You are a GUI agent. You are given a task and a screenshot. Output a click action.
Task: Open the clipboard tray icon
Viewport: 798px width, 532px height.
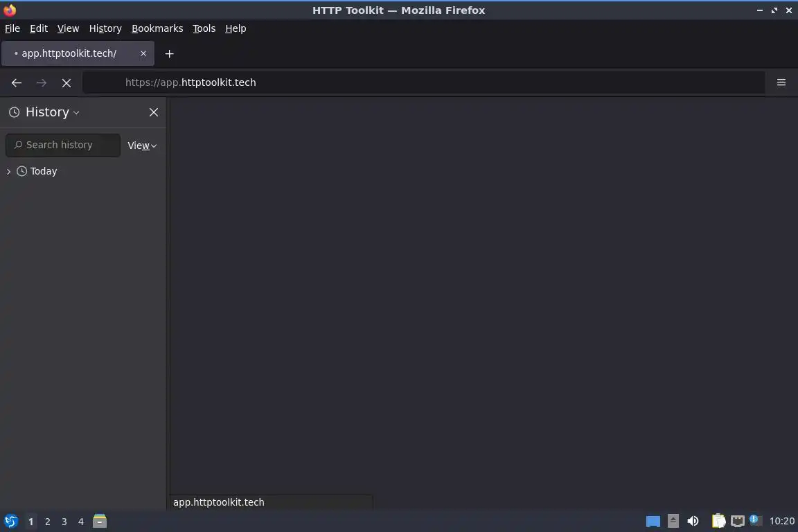coord(718,521)
